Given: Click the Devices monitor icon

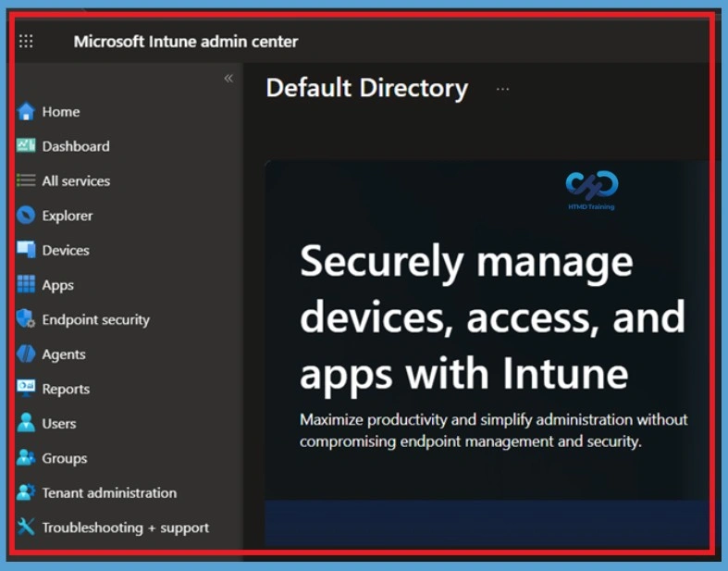Looking at the screenshot, I should click(x=26, y=250).
